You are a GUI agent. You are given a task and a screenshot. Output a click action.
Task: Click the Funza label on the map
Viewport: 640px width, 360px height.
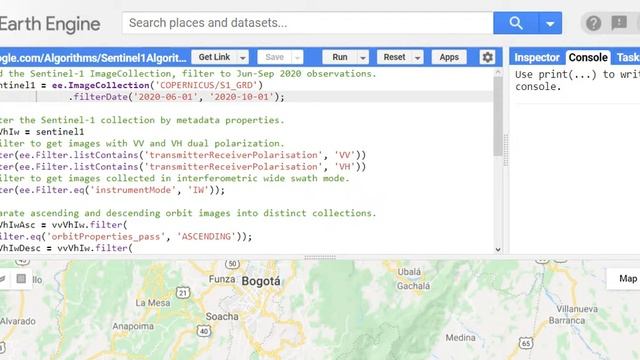222,279
